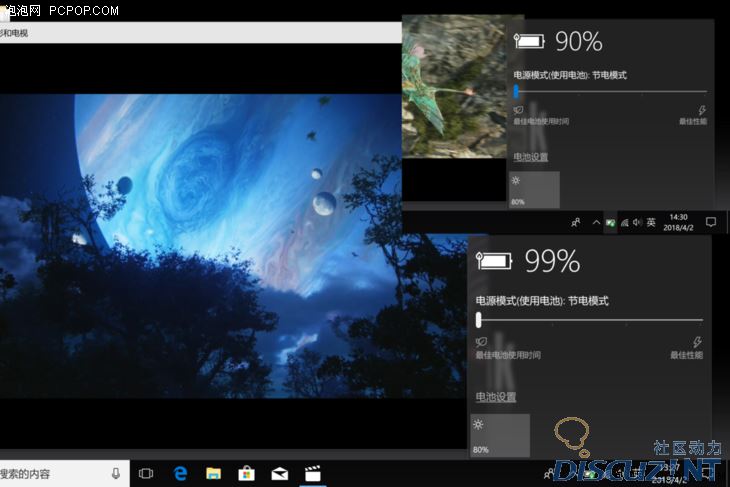The height and width of the screenshot is (487, 730).
Task: Open the 14:30 clock calendar flyout
Action: pos(680,222)
